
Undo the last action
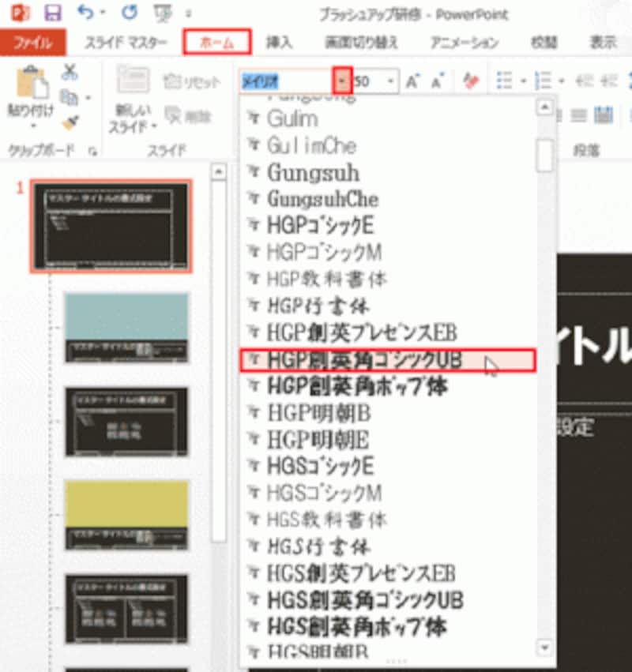click(85, 13)
